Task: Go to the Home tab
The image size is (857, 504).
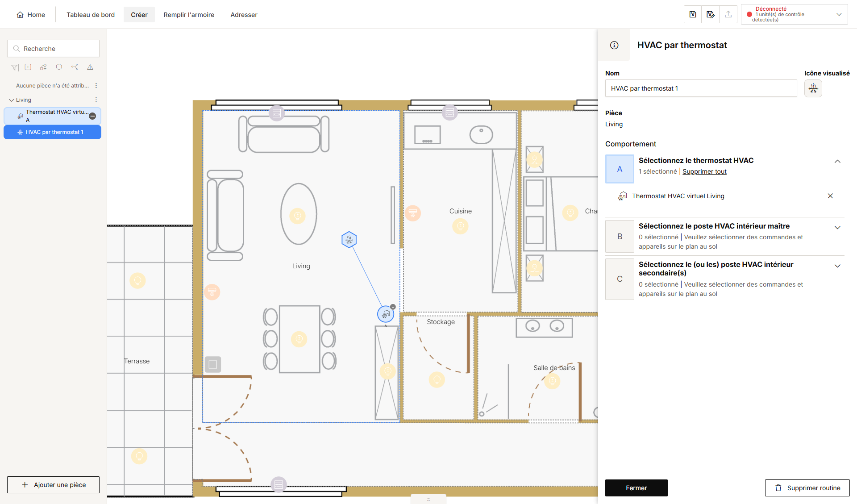Action: [x=31, y=15]
